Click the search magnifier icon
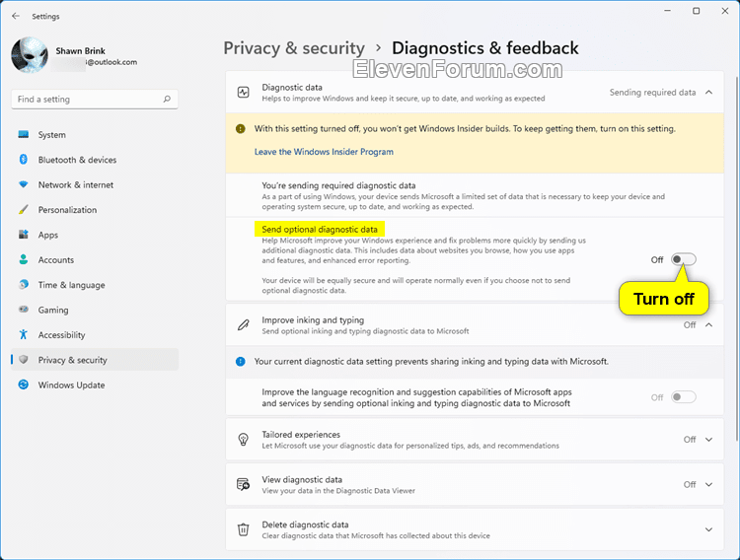This screenshot has height=560, width=740. 167,99
